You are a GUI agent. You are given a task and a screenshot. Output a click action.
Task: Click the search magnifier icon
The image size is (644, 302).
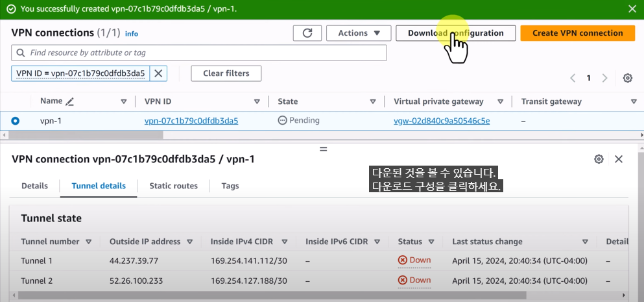tap(21, 53)
